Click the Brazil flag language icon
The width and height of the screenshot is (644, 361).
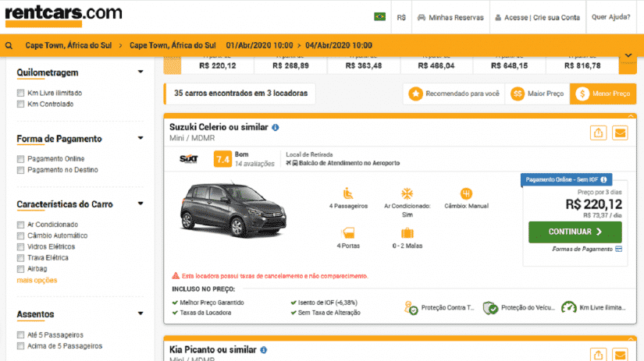pyautogui.click(x=380, y=17)
